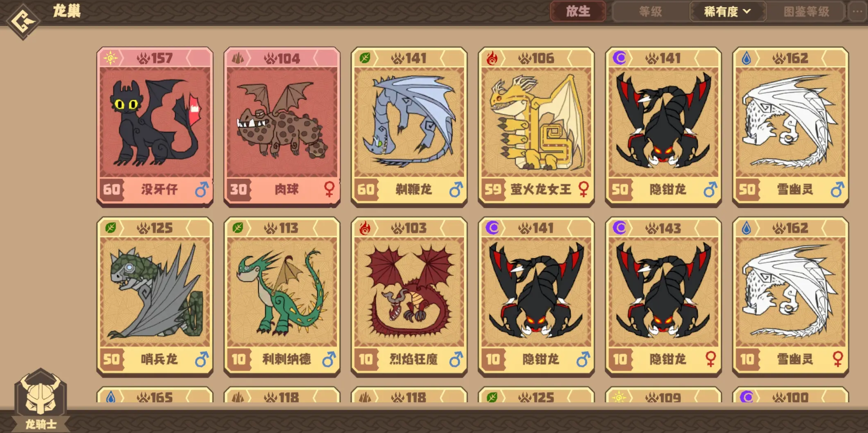Click the female gender icon on 肉球 card

pos(330,190)
